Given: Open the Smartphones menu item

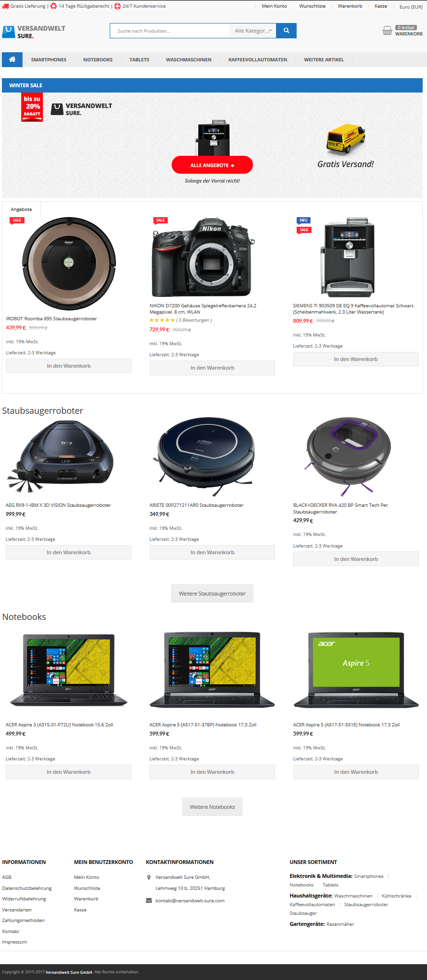Looking at the screenshot, I should tap(49, 60).
